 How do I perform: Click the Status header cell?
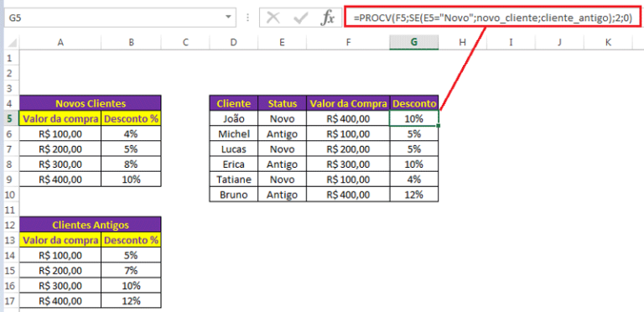(x=282, y=103)
